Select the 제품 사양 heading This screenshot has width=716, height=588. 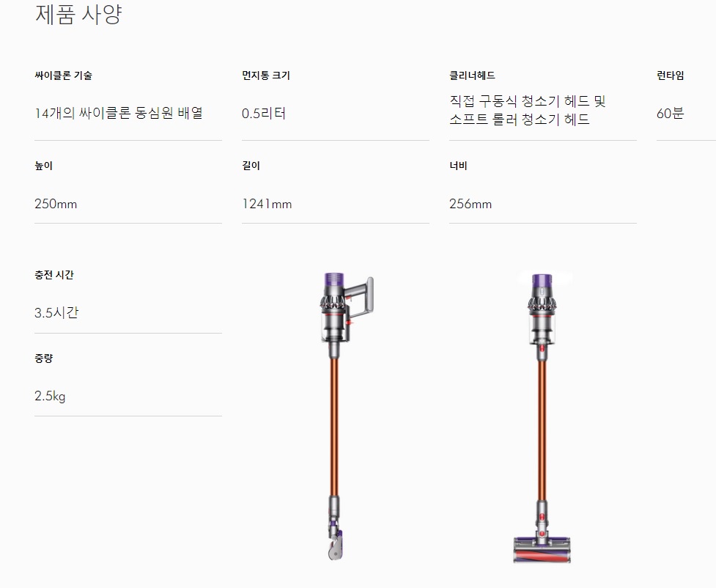(x=78, y=14)
